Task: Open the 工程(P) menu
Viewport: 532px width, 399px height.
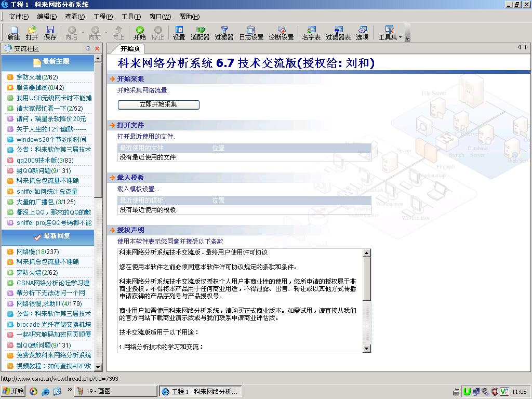Action: pos(103,16)
